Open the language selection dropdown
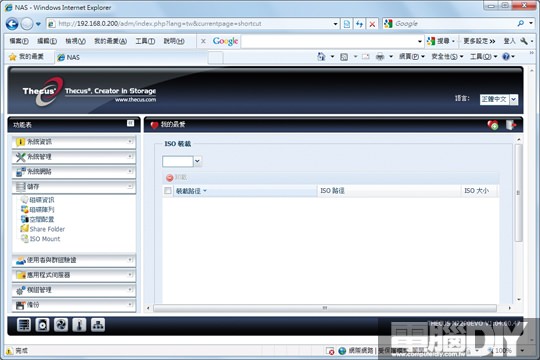This screenshot has height=360, width=540. (513, 99)
